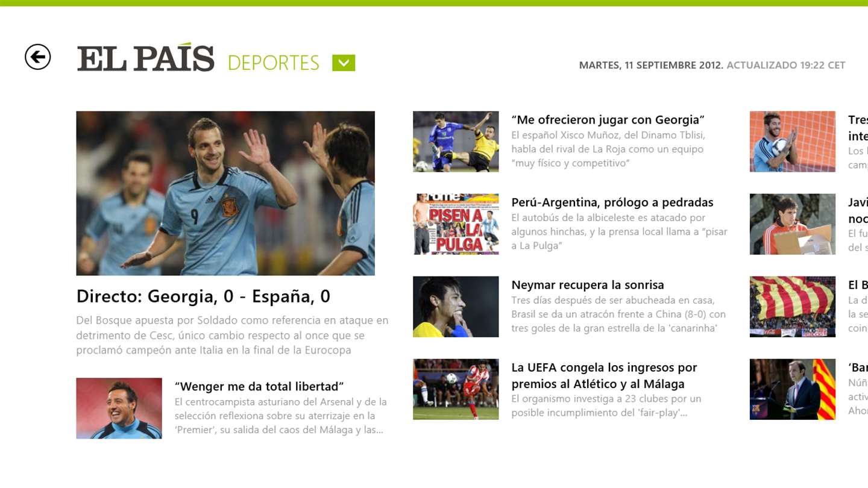Click the Atlético player kicking ball thumbnail
Viewport: 868px width, 488px height.
(x=456, y=389)
